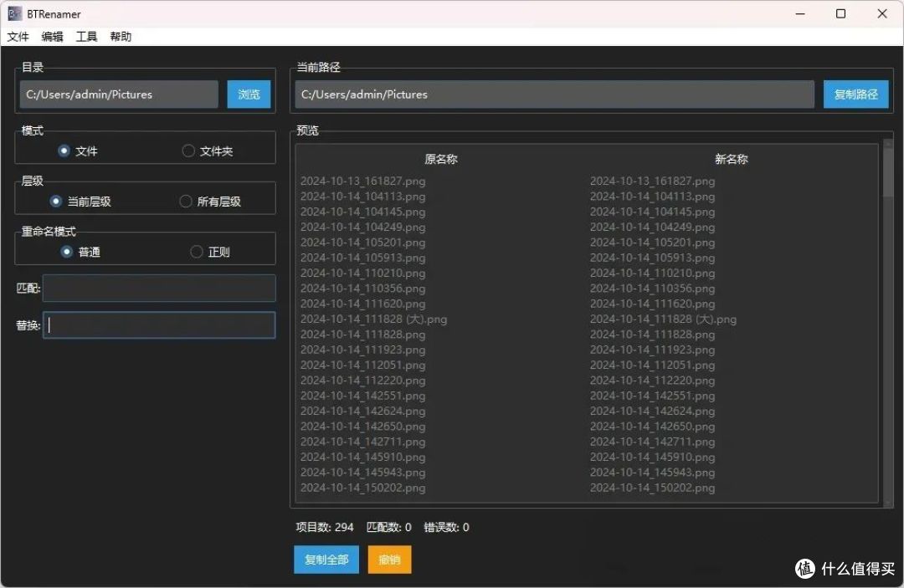Select original name 2024-10-14_142551.png
The width and height of the screenshot is (904, 588).
click(362, 396)
